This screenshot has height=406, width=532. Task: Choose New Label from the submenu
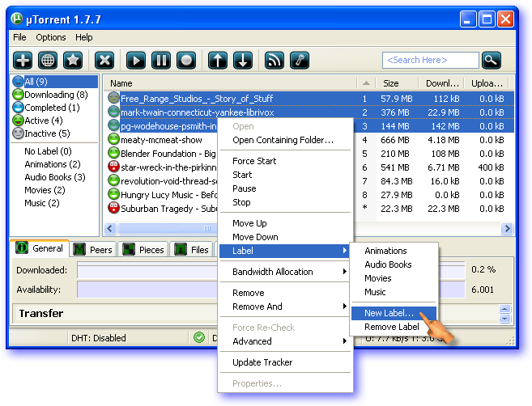pyautogui.click(x=389, y=313)
